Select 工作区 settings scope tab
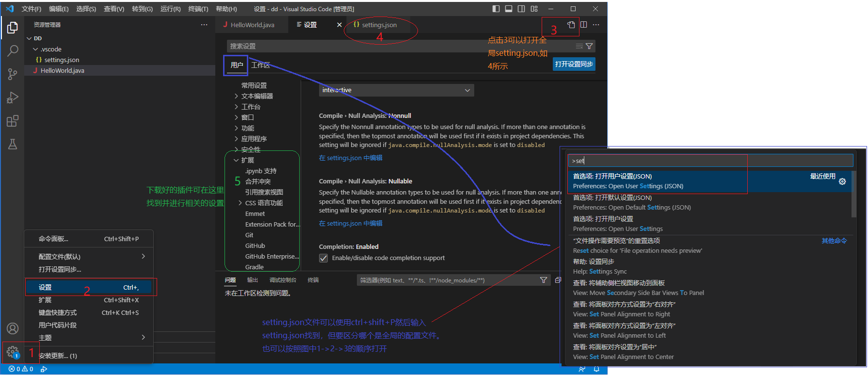 click(260, 65)
